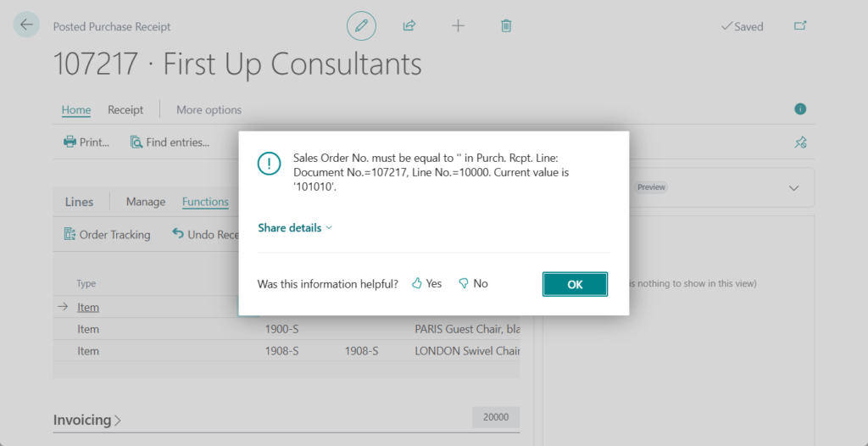Open the Functions menu in Lines
This screenshot has width=868, height=446.
click(205, 202)
